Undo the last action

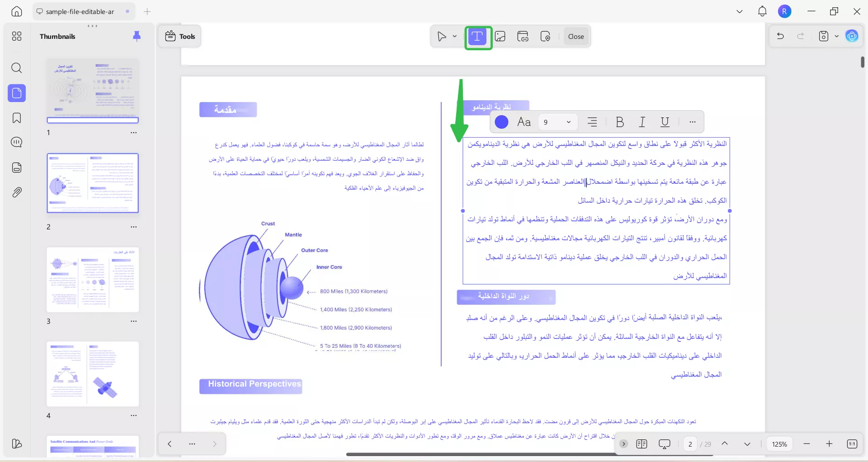coord(780,36)
